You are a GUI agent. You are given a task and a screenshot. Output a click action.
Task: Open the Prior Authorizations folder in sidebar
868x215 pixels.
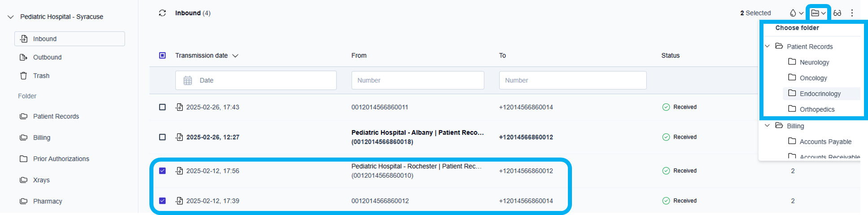[x=61, y=159]
